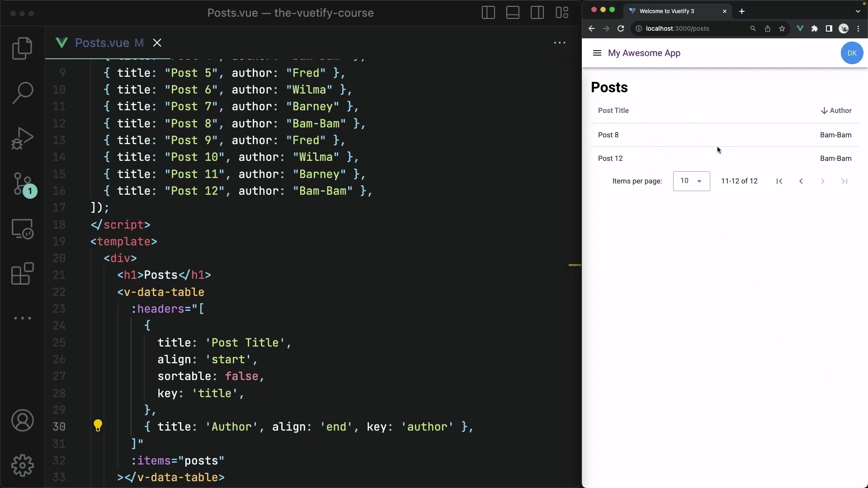
Task: Open the Extensions view
Action: (22, 273)
